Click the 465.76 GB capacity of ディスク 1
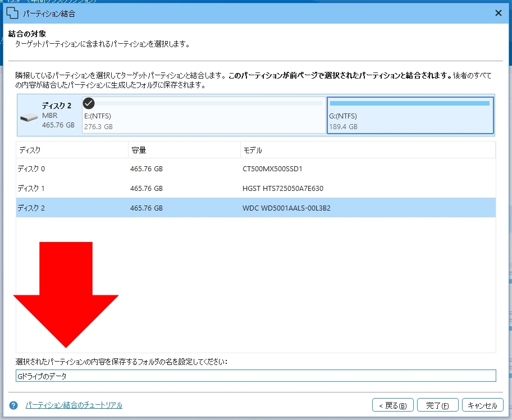This screenshot has width=512, height=420. (147, 189)
